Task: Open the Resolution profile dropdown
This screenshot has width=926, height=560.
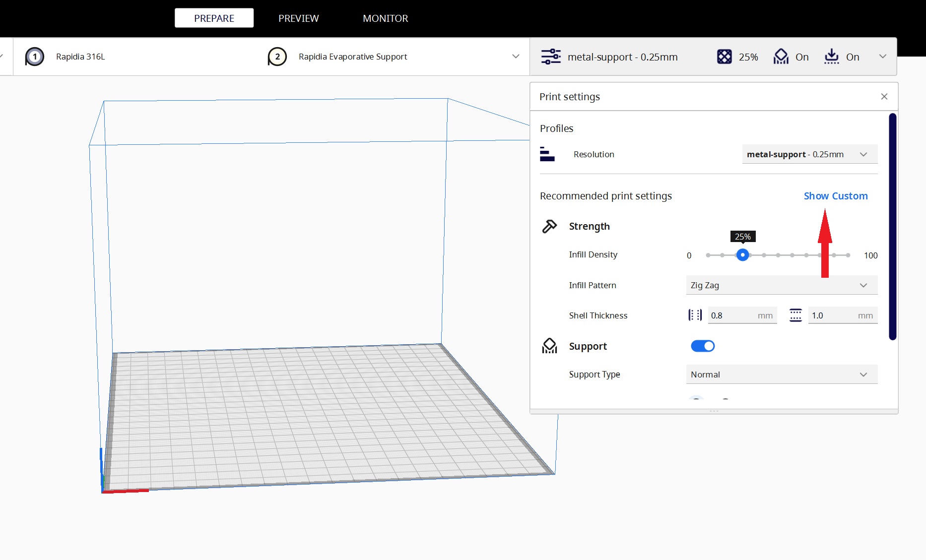Action: pyautogui.click(x=809, y=154)
